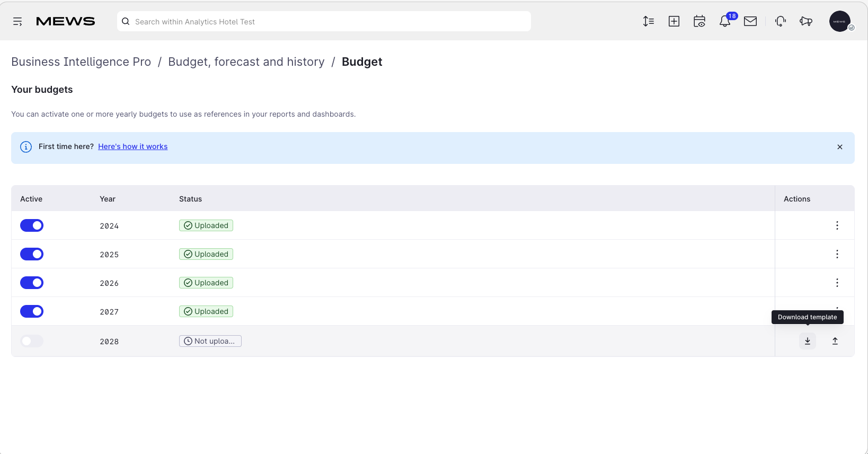Open notifications bell with 18 badge

click(725, 21)
